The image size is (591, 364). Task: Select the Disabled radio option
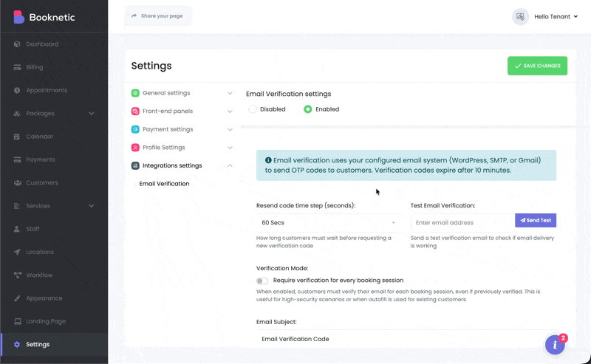click(253, 109)
